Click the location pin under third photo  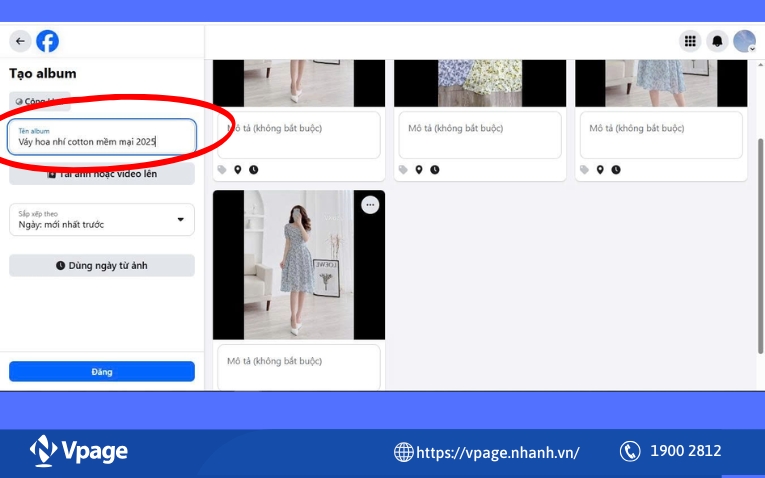600,170
